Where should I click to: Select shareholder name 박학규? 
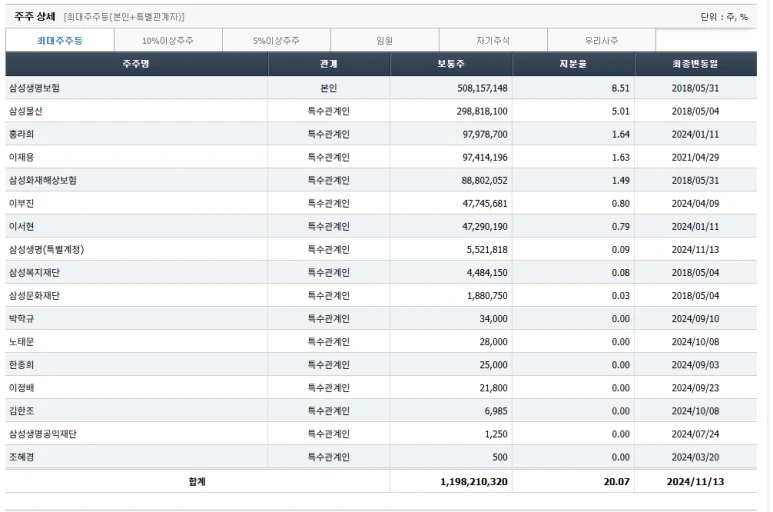(x=21, y=319)
